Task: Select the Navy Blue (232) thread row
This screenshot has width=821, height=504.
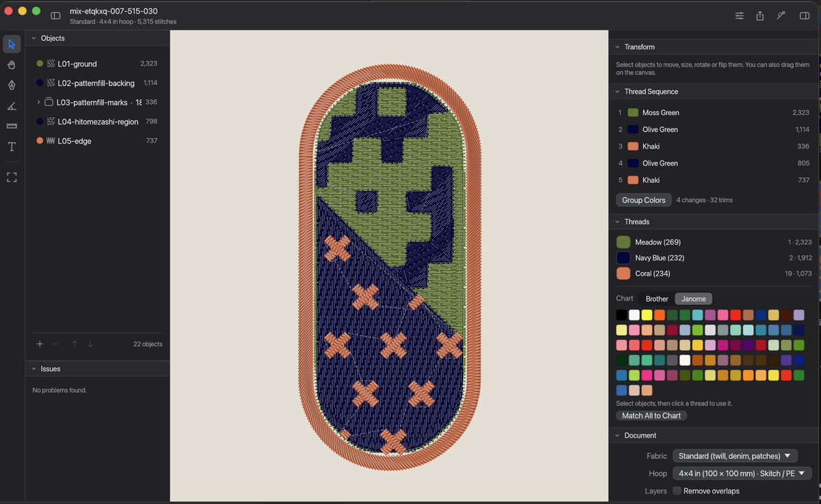Action: pyautogui.click(x=713, y=258)
